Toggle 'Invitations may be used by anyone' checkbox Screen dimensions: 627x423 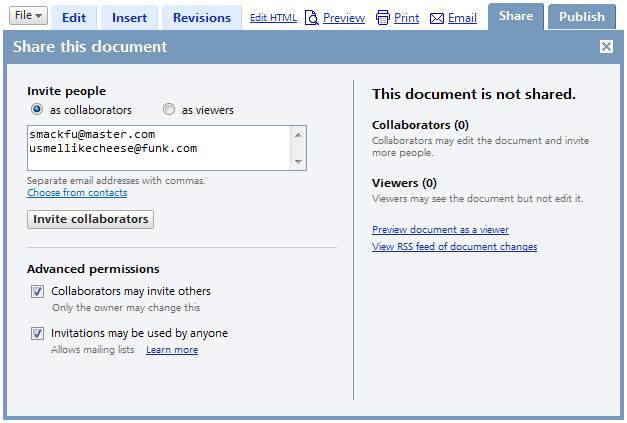click(x=38, y=333)
